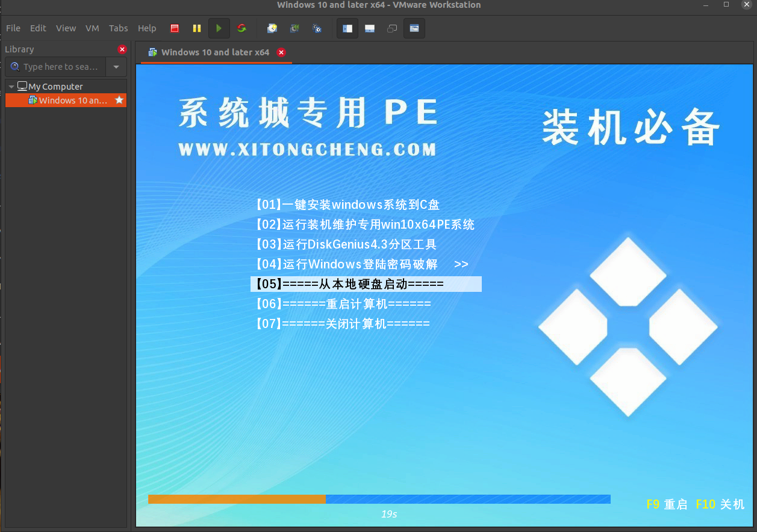Select option 01 install windows to C盘
The image size is (757, 532).
click(347, 205)
